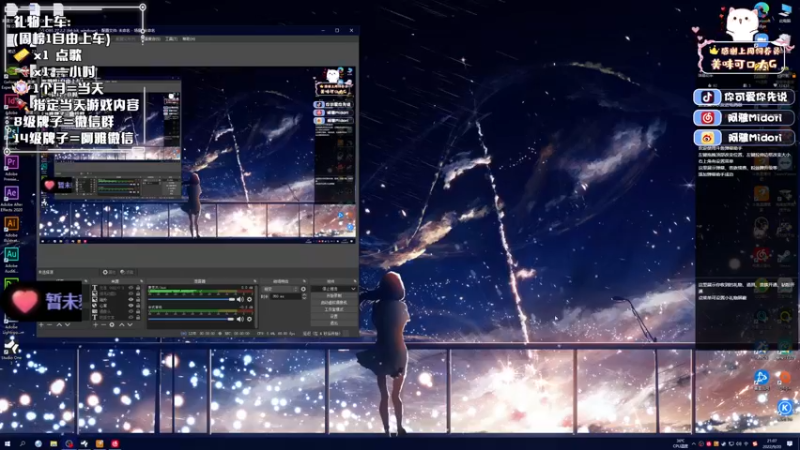Toggle 工作室模式 studio mode button
Image resolution: width=800 pixels, height=450 pixels.
pyautogui.click(x=334, y=309)
